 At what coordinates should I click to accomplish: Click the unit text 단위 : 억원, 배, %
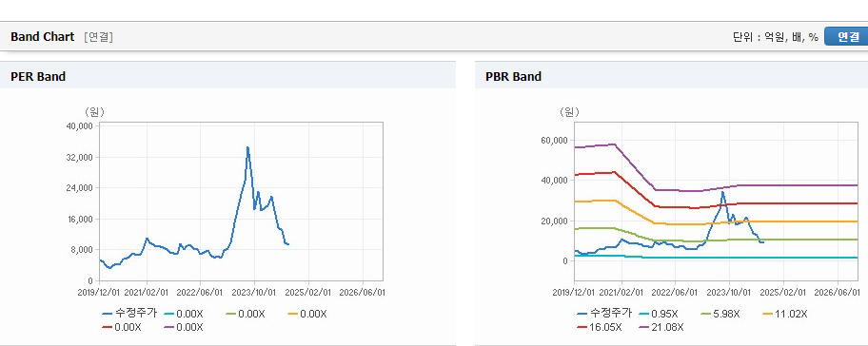776,37
